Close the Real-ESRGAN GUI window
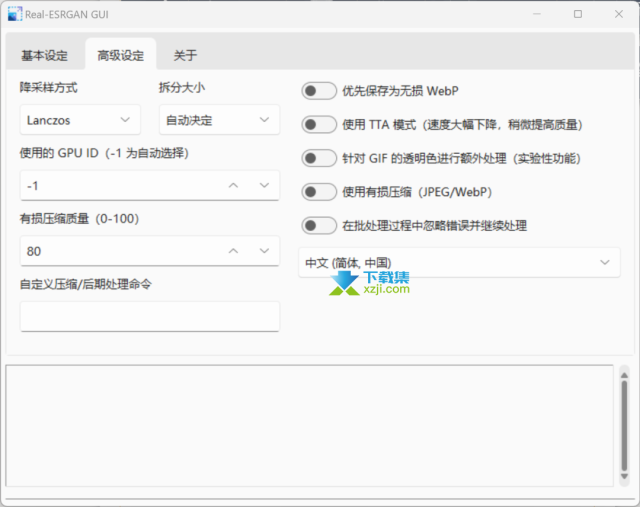 click(x=619, y=14)
